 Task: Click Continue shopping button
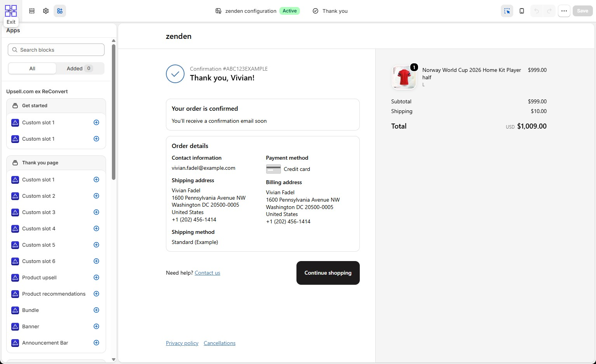pos(328,273)
